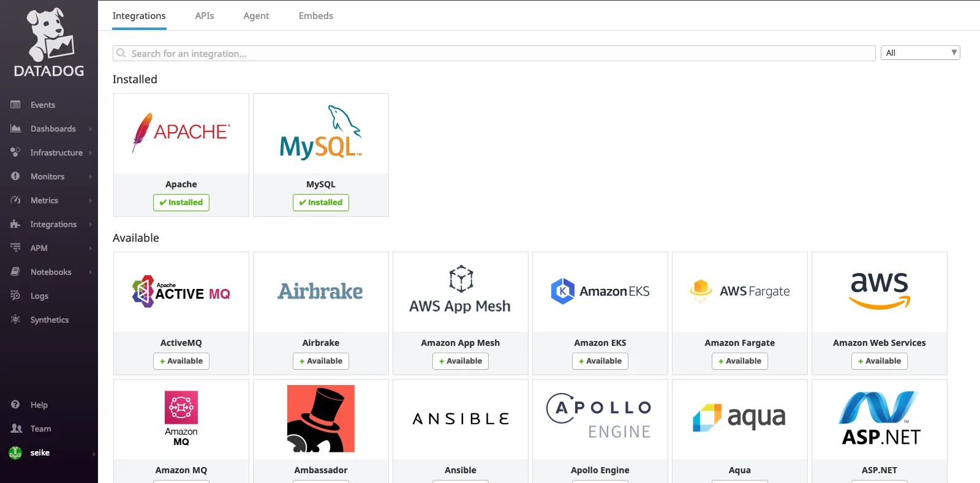Viewport: 980px width, 483px height.
Task: Open the Airbrake logo tile
Action: pos(321,292)
